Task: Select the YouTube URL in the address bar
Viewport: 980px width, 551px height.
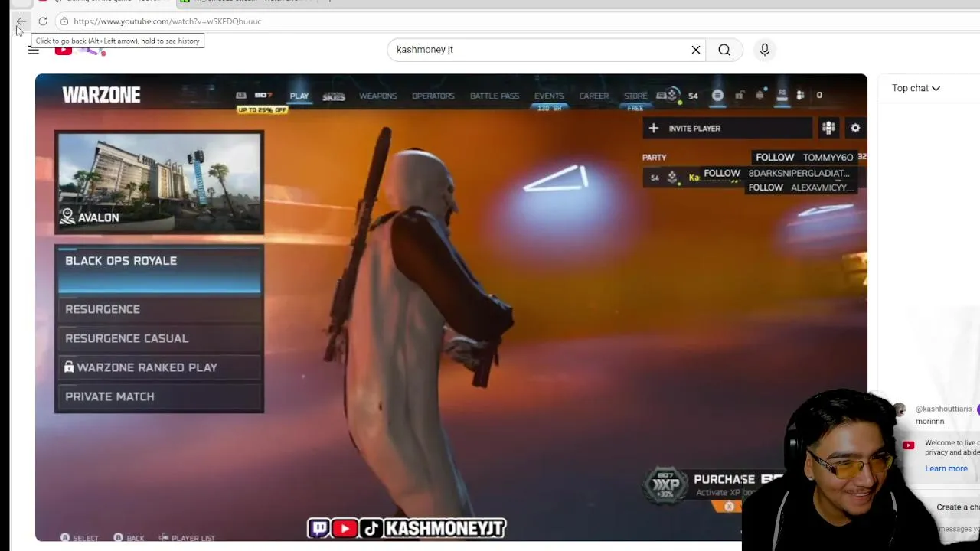Action: (167, 21)
